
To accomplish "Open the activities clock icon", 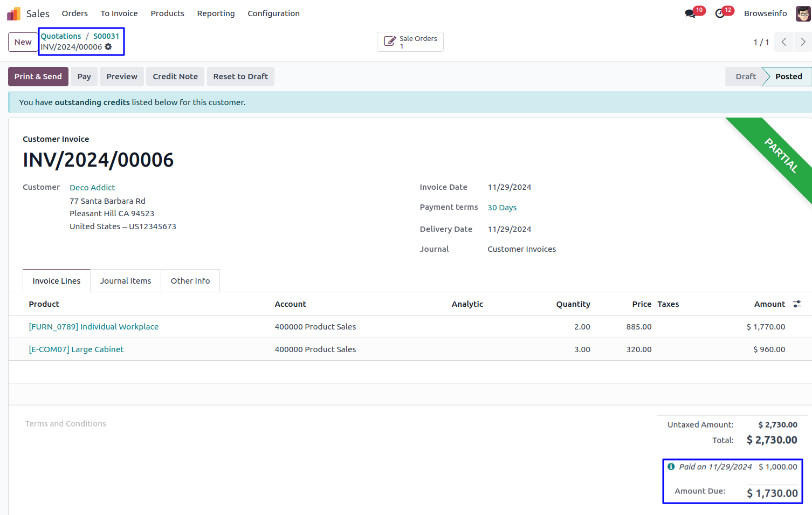I will pos(720,13).
